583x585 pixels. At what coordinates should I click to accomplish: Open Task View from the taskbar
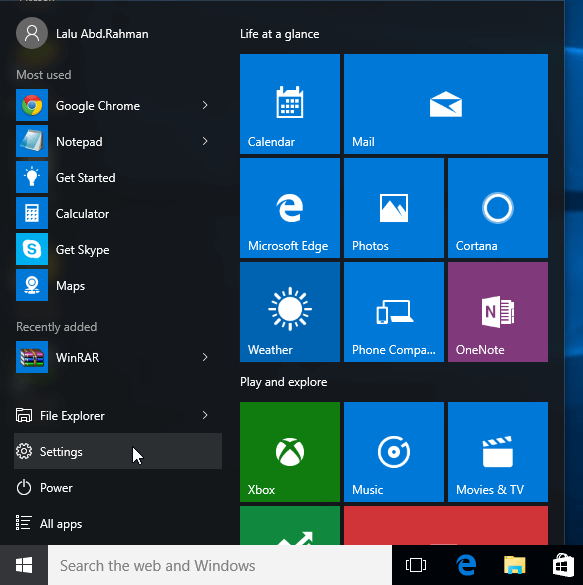tap(416, 565)
